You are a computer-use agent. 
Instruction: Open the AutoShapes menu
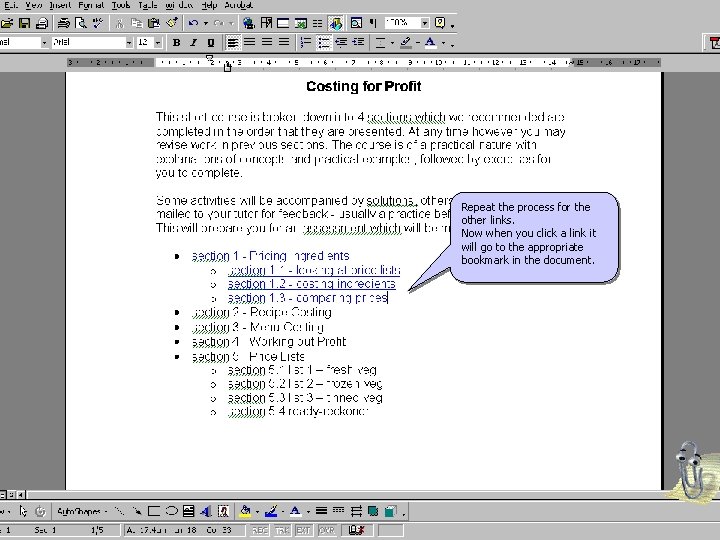(82, 511)
